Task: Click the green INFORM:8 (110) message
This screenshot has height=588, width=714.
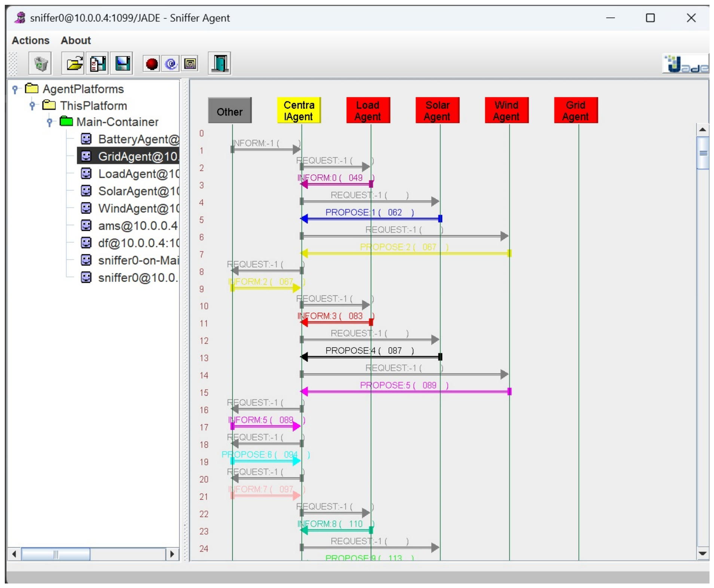Action: coord(336,527)
